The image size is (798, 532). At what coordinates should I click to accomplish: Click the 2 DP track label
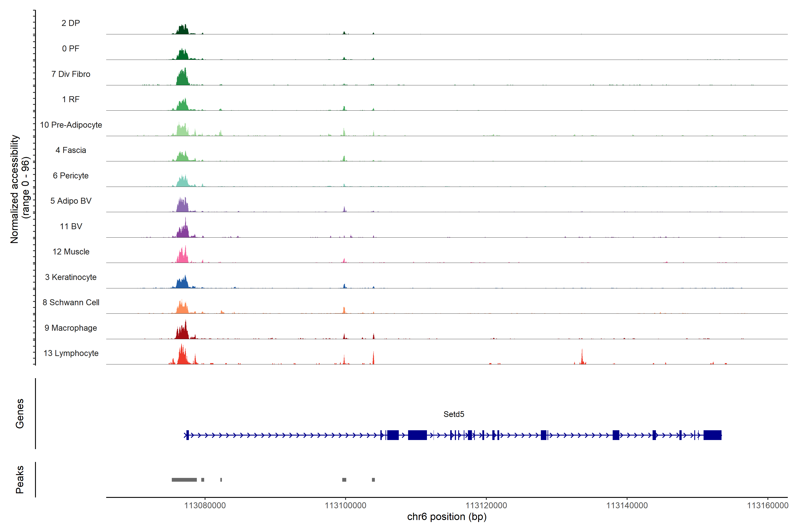pyautogui.click(x=70, y=23)
